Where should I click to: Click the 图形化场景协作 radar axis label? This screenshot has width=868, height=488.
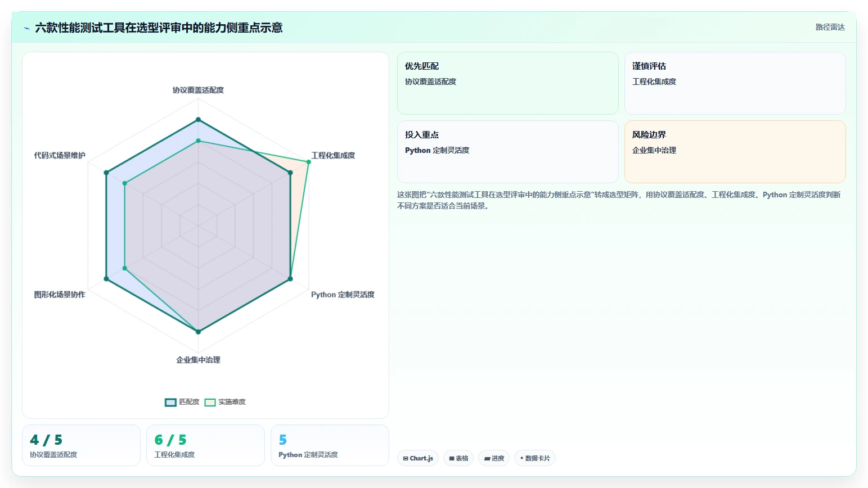pos(60,295)
